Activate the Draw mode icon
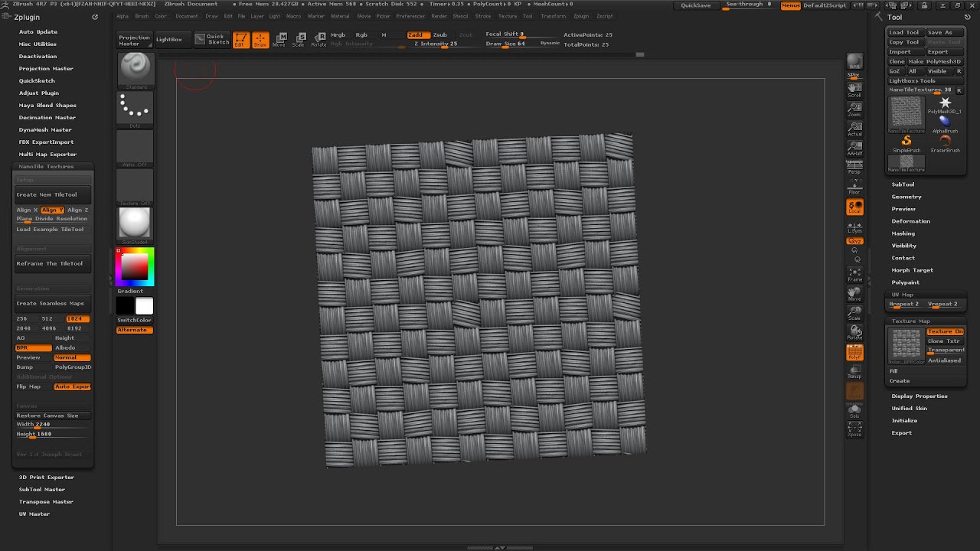Screen dimensions: 980x551 point(260,40)
